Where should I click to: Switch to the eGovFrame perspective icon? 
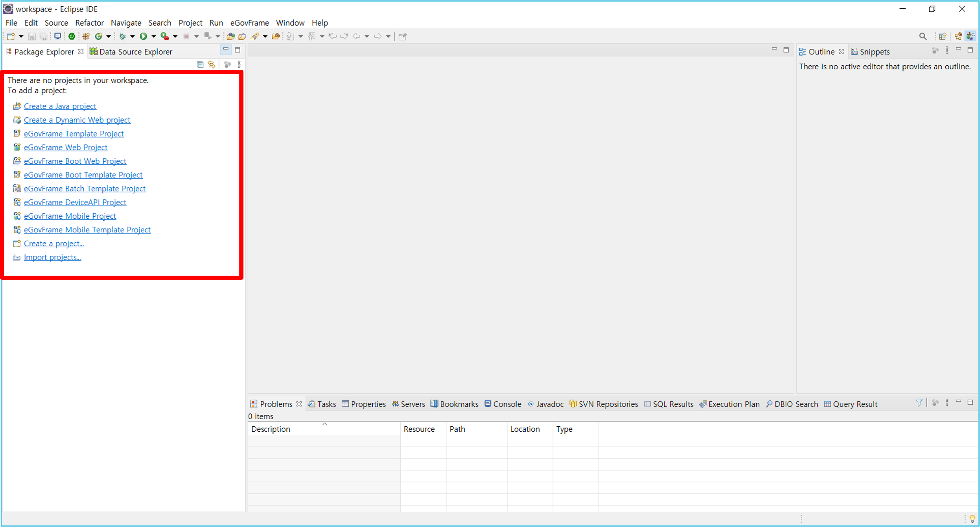(x=971, y=36)
